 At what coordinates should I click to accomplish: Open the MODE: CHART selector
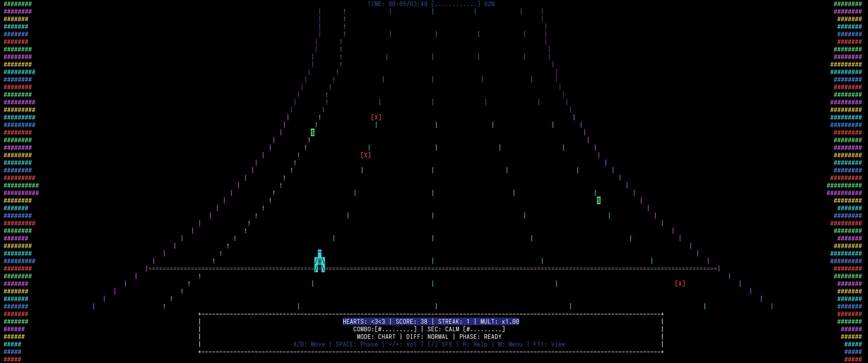coord(376,337)
